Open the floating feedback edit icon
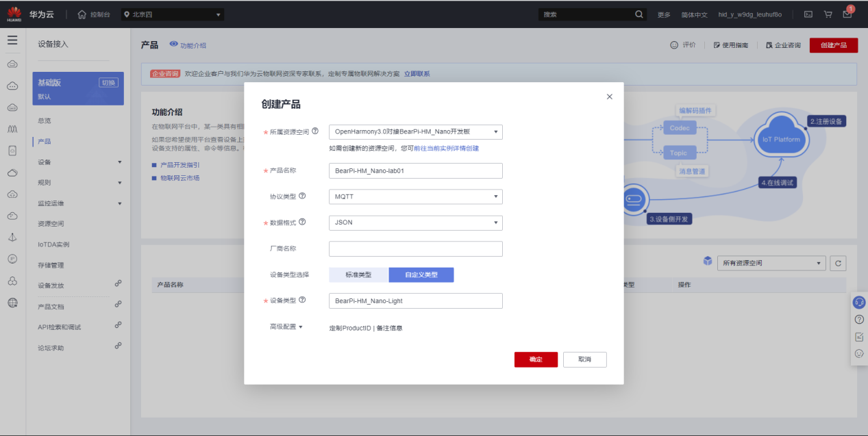Viewport: 868px width, 436px height. click(x=859, y=337)
